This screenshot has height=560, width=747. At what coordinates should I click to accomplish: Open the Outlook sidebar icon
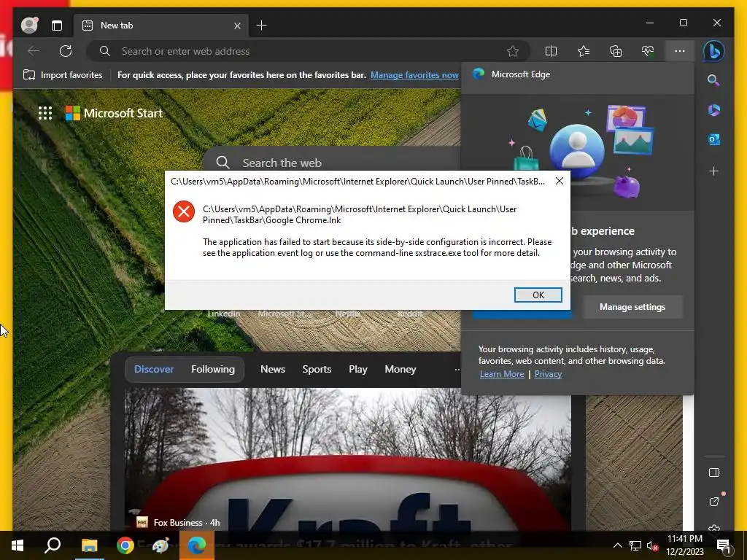(x=713, y=139)
